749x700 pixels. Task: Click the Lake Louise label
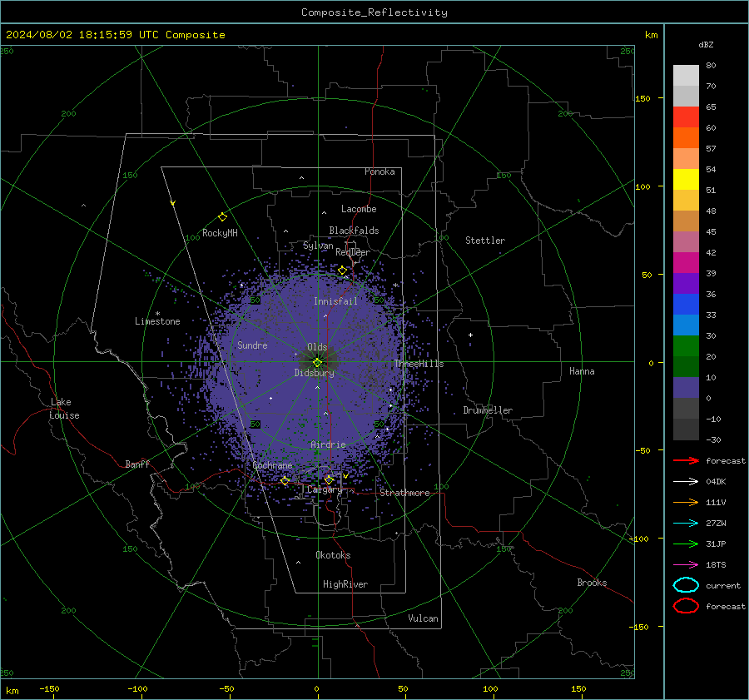64,409
